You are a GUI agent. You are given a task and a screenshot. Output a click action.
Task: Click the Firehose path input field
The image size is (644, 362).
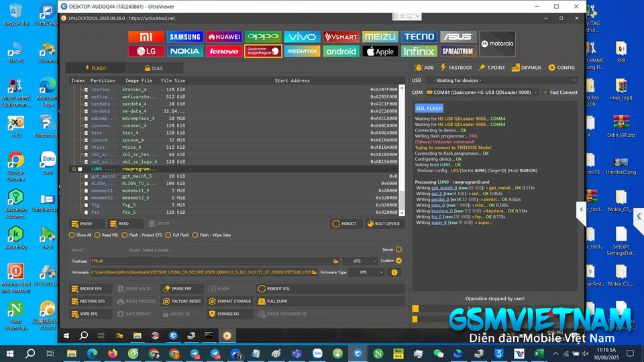click(x=213, y=261)
